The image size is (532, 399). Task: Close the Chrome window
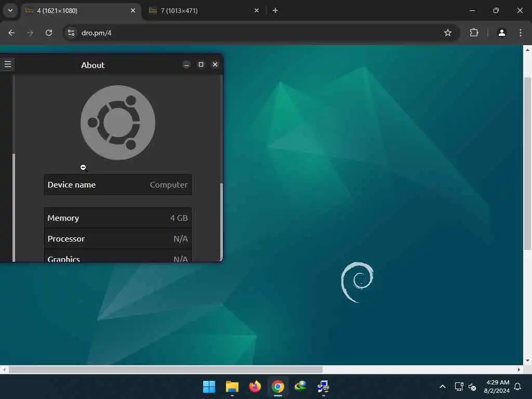pos(520,10)
